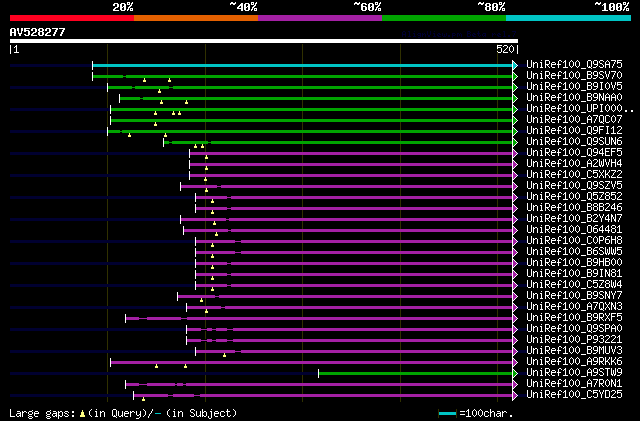Open hit UniRef100_B9IN81
The width and height of the screenshot is (640, 421).
point(574,274)
